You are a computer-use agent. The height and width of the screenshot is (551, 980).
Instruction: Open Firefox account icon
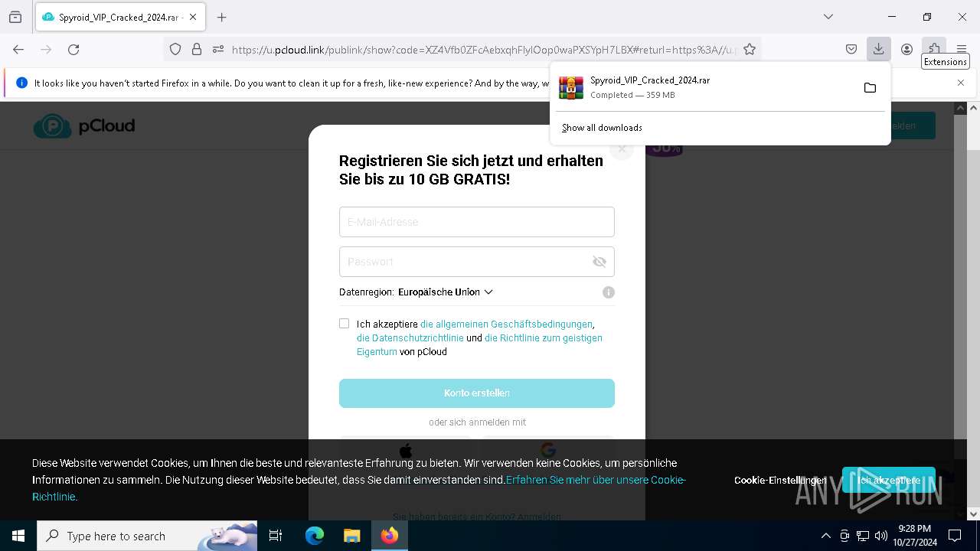click(906, 49)
